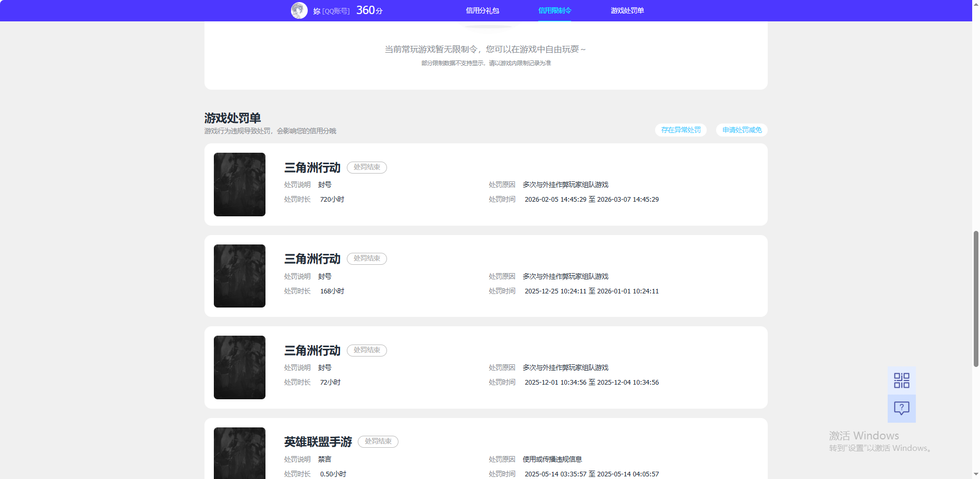Open the help feedback chat icon
This screenshot has height=479, width=980.
coord(902,408)
